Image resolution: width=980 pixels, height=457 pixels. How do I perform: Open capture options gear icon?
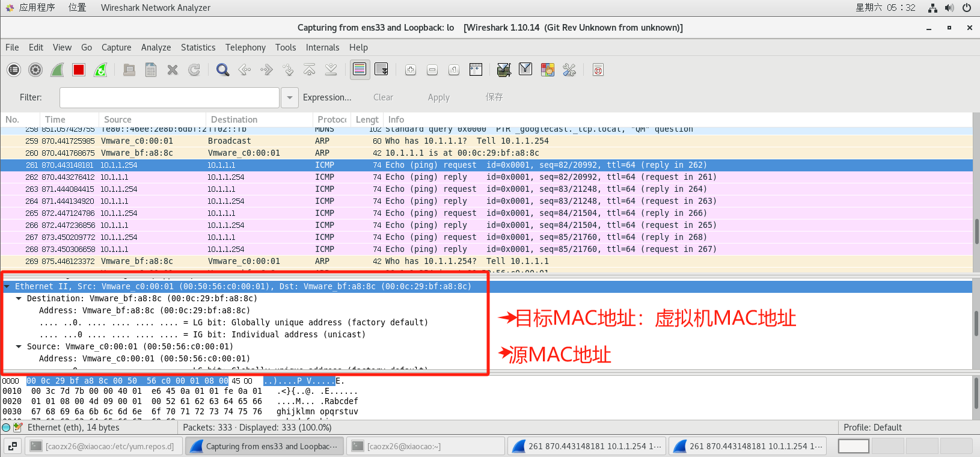click(x=35, y=70)
